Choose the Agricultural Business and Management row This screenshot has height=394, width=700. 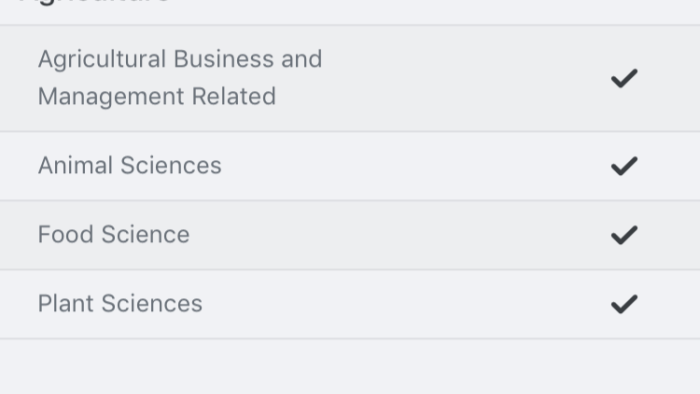click(350, 79)
